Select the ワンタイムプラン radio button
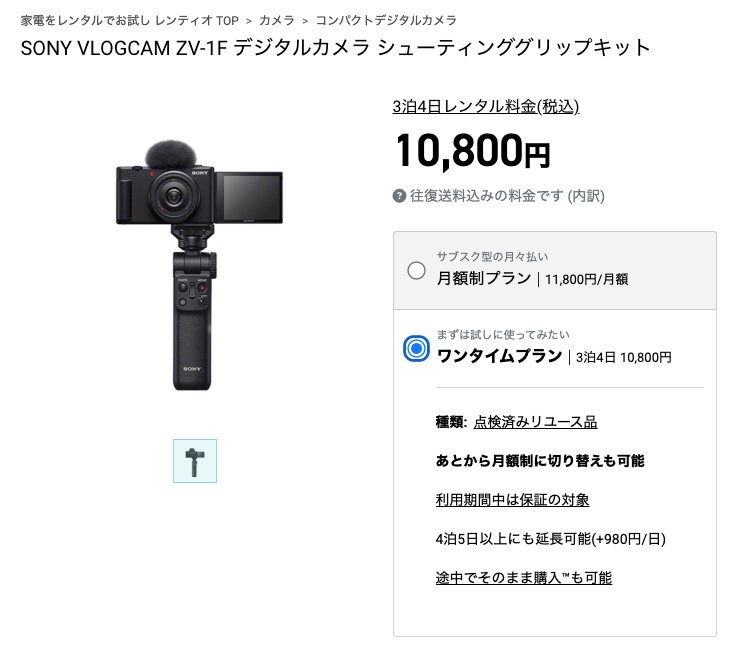This screenshot has height=650, width=740. 416,348
